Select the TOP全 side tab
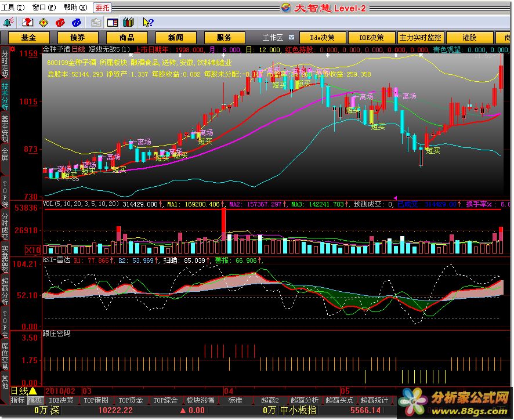Image resolution: width=514 pixels, height=420 pixels. tap(5, 324)
